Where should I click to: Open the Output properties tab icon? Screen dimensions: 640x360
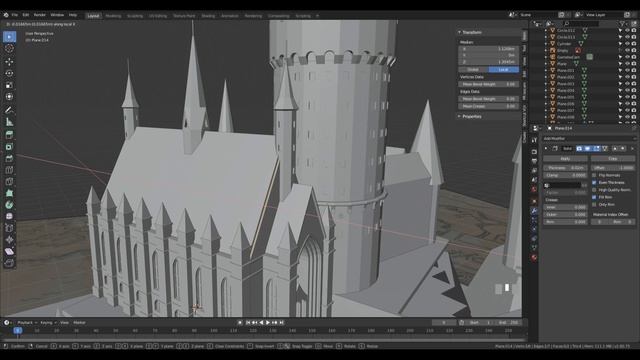coord(534,161)
